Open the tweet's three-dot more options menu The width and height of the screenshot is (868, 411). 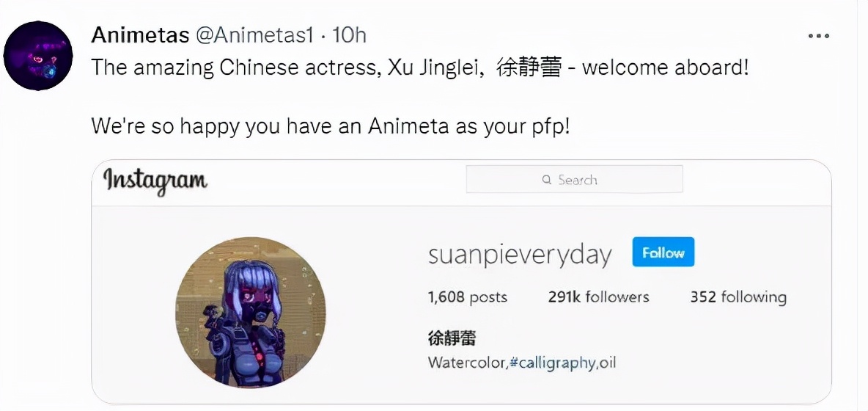(819, 36)
